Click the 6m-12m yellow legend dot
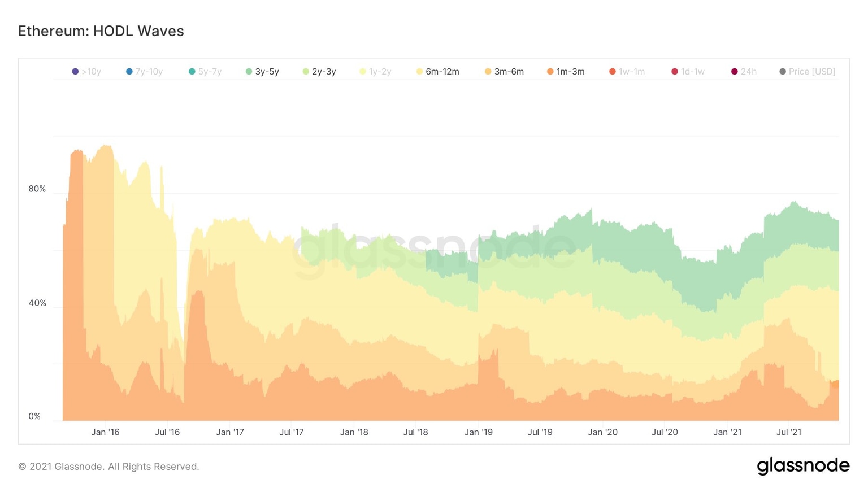This screenshot has height=488, width=868. (x=419, y=72)
